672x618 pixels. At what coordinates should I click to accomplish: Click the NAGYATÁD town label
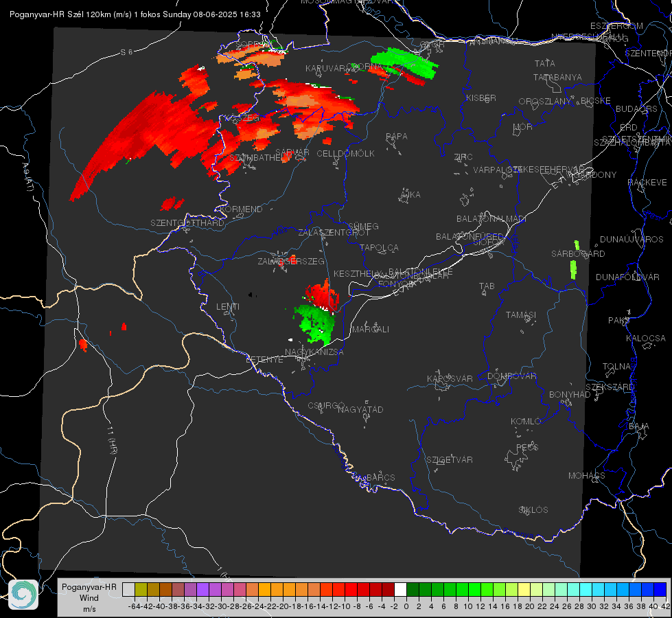pyautogui.click(x=360, y=409)
